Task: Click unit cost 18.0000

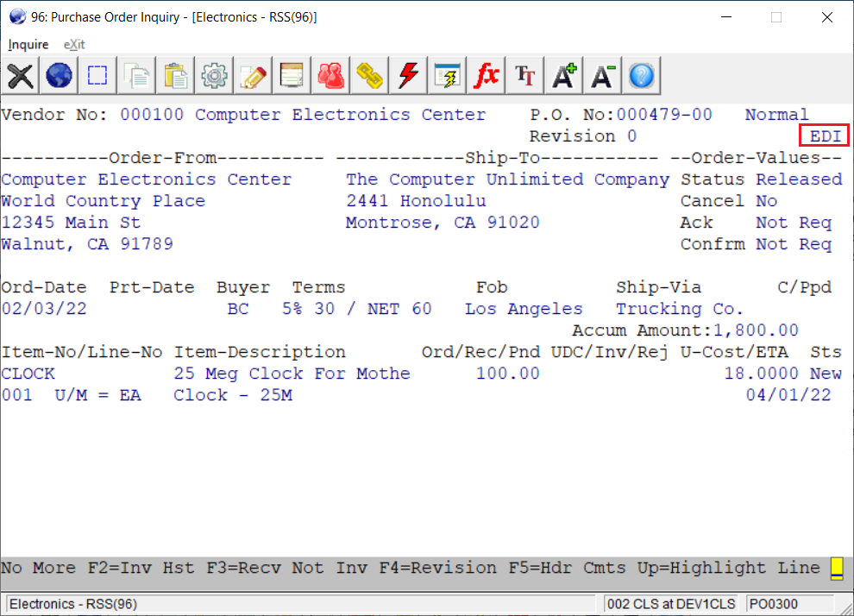Action: pyautogui.click(x=761, y=374)
